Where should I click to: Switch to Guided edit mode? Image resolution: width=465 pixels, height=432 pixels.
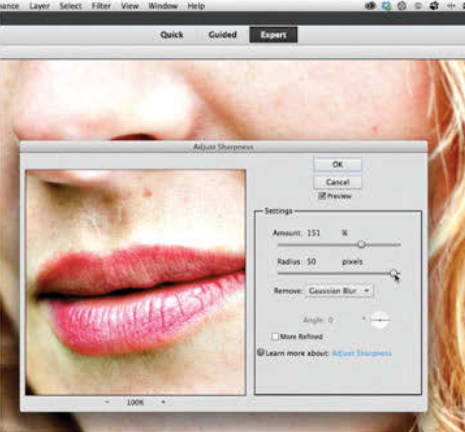pos(222,35)
